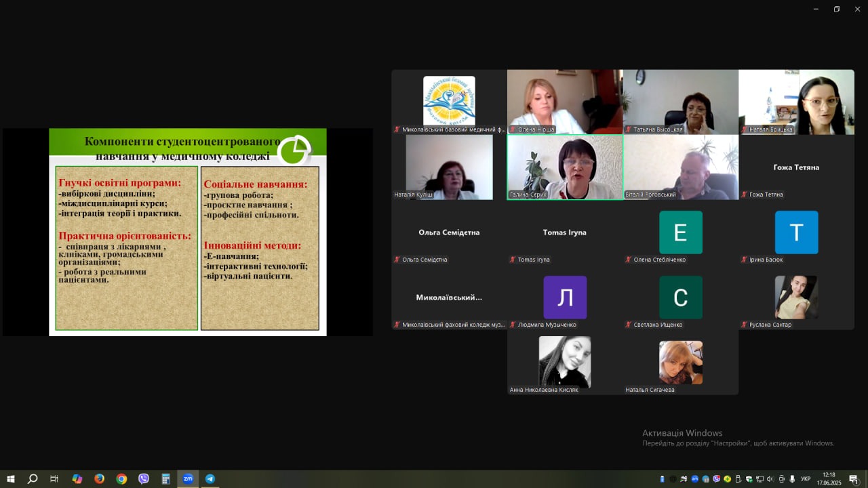Select Наталія Куліш video tile
Viewport: 868px width, 488px height.
coord(449,167)
